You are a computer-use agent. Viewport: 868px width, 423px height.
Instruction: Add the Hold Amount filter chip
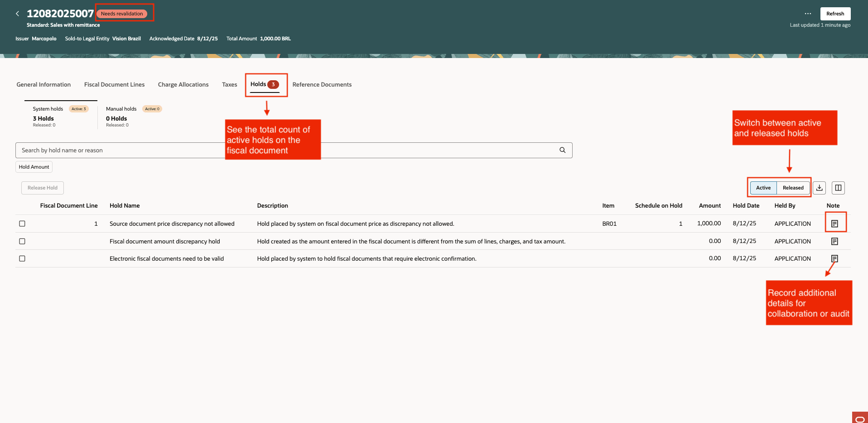(x=34, y=167)
